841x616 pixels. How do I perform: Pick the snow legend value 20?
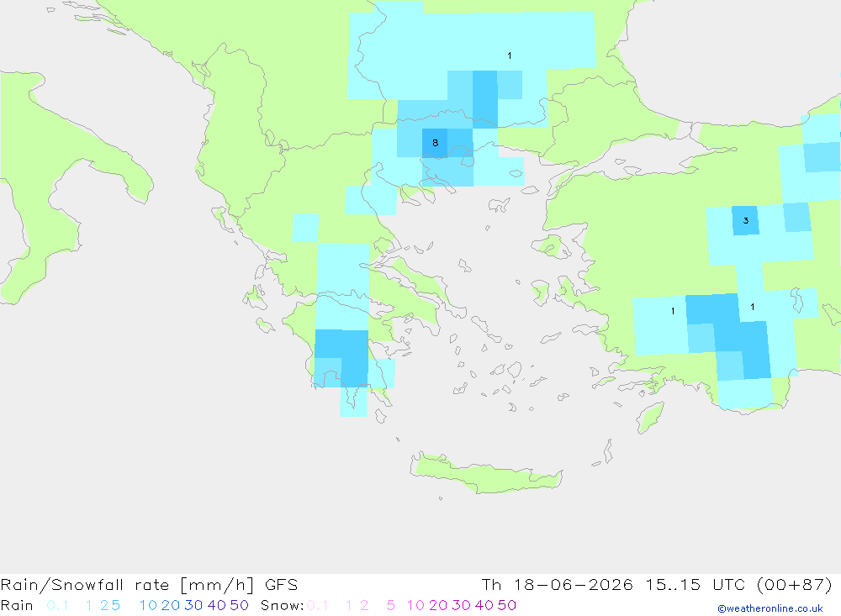438,605
